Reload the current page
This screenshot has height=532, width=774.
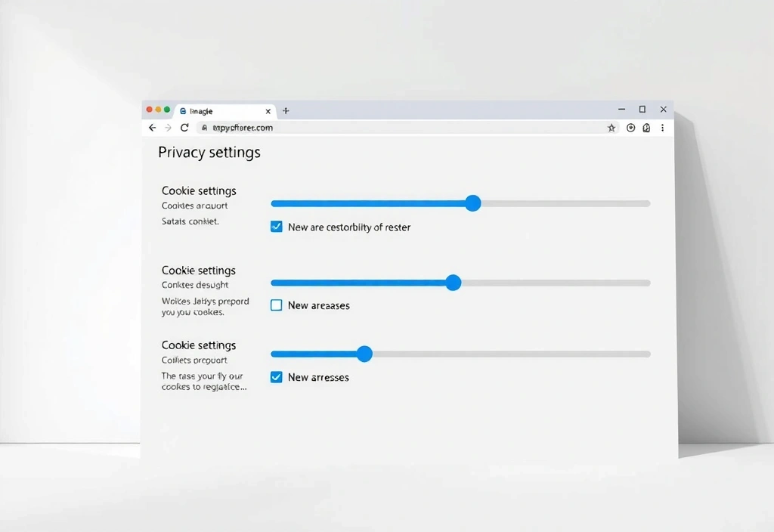click(x=184, y=127)
